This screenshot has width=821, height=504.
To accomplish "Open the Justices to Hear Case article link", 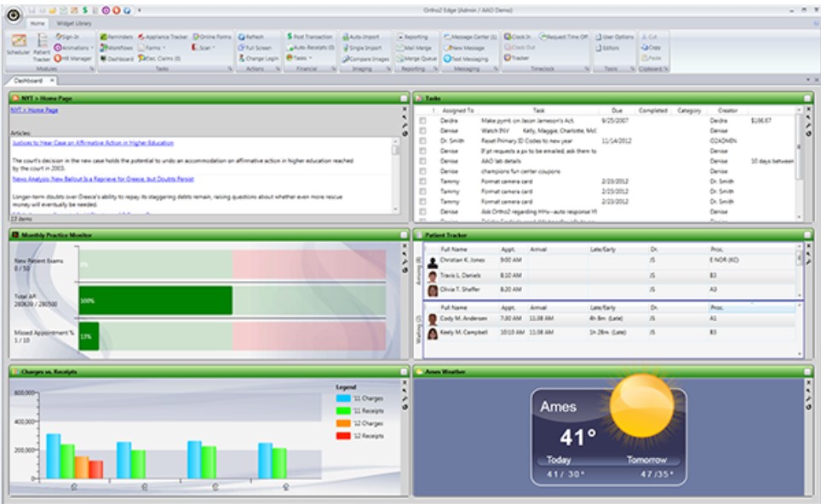I will pos(92,143).
